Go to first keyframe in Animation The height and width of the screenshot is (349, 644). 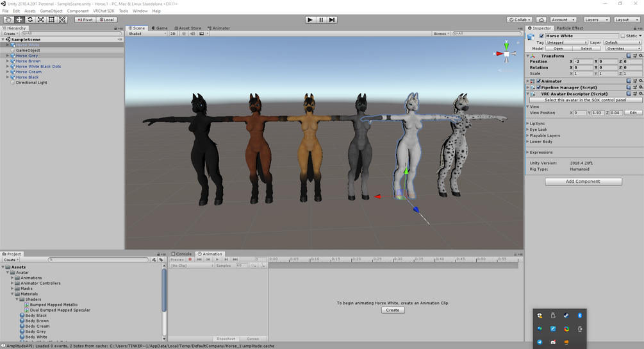[x=199, y=259]
